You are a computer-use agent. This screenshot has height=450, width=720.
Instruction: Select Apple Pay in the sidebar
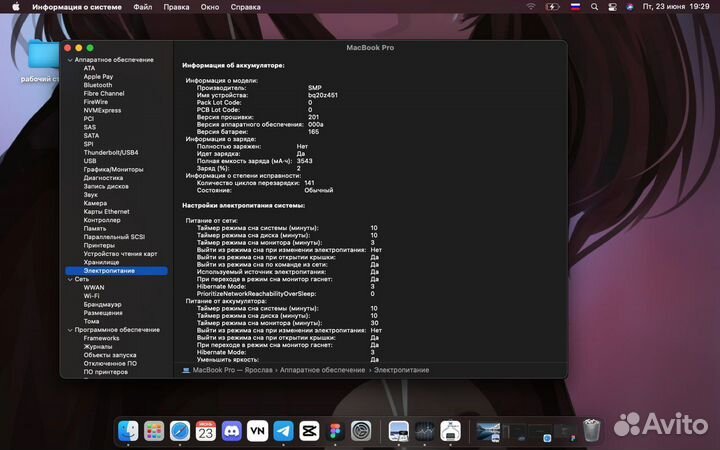(98, 77)
